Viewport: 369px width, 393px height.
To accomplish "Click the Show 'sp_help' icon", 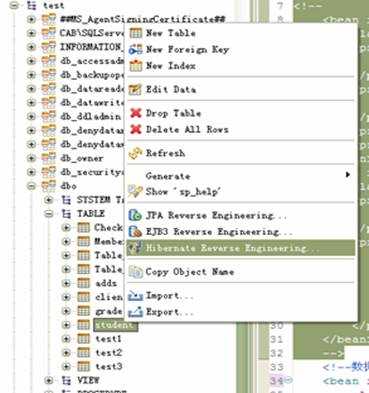I will tap(135, 191).
